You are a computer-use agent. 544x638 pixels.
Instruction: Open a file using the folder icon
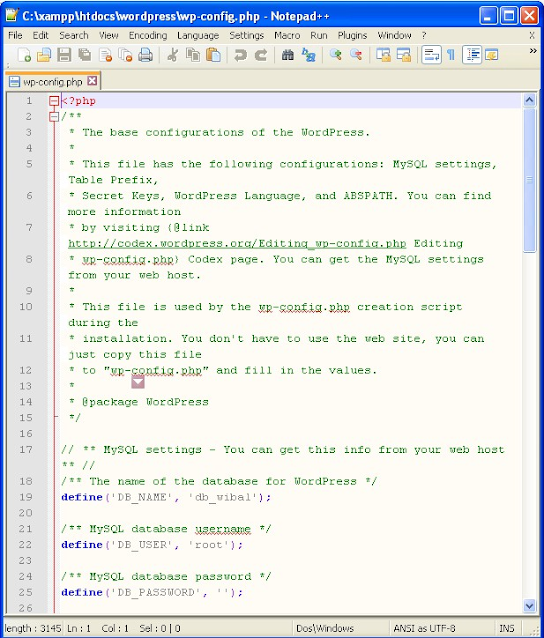coord(44,55)
